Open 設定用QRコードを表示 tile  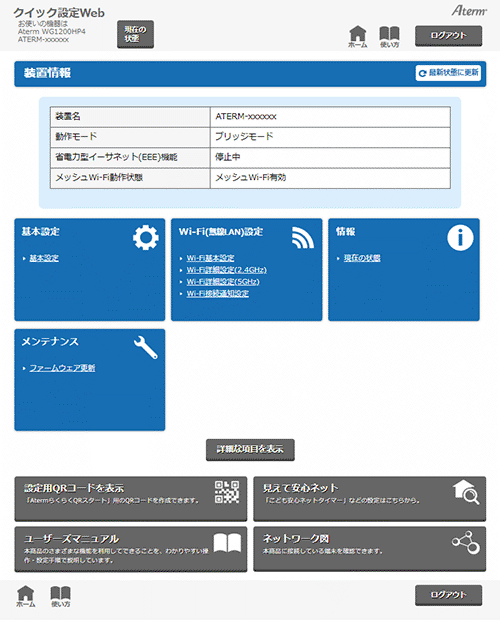pyautogui.click(x=131, y=499)
